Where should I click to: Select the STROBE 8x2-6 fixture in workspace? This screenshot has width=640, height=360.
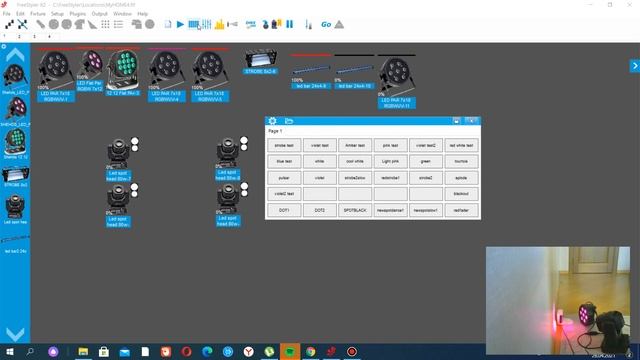[x=261, y=62]
